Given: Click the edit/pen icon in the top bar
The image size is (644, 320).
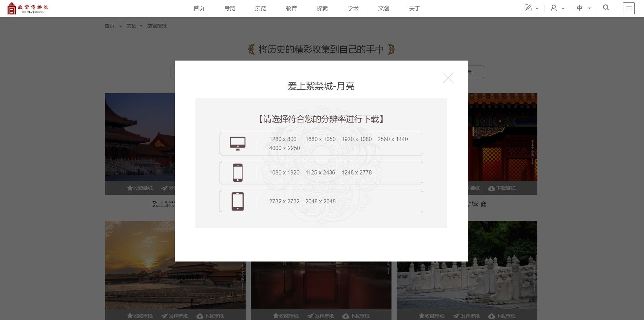Looking at the screenshot, I should 528,7.
